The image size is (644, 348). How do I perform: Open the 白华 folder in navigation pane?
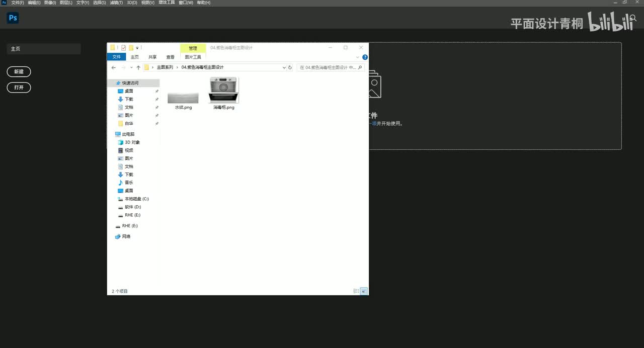pos(129,123)
